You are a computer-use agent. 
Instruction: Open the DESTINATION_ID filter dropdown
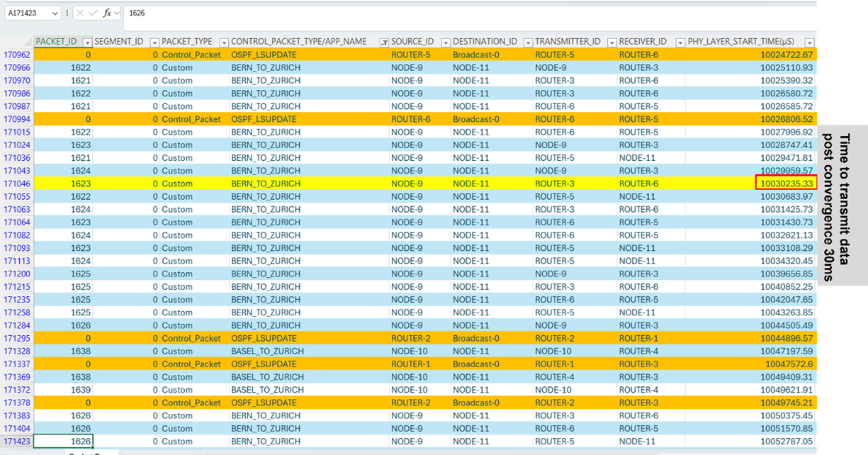(x=527, y=42)
